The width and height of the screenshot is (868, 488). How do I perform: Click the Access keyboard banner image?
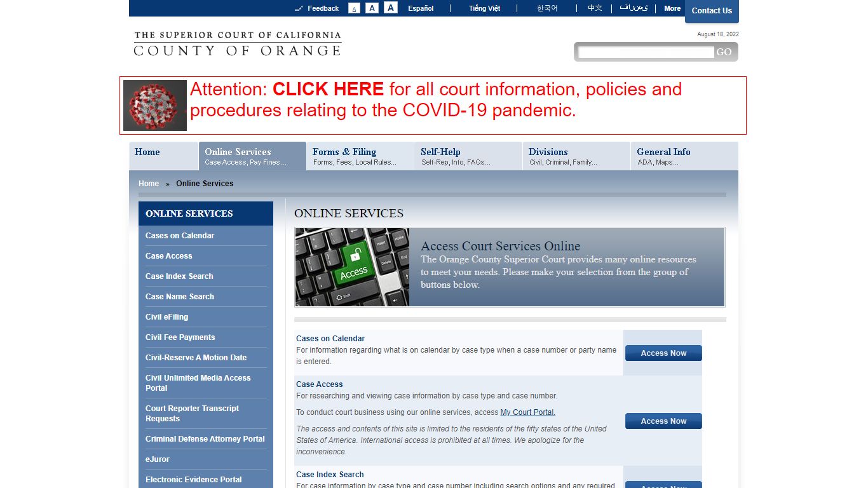tap(352, 267)
